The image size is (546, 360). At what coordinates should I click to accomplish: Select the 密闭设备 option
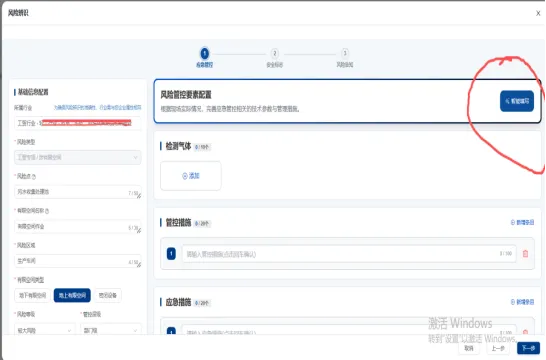coord(108,295)
